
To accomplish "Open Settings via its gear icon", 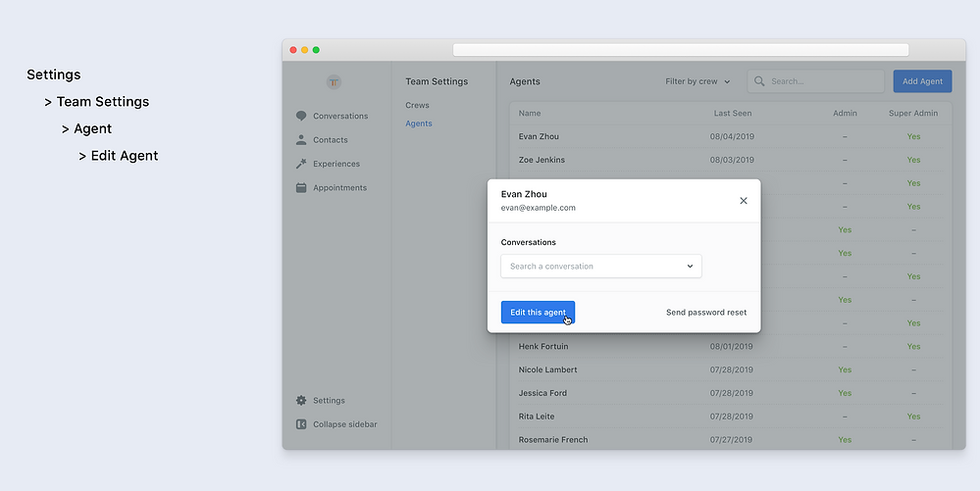I will pos(301,401).
